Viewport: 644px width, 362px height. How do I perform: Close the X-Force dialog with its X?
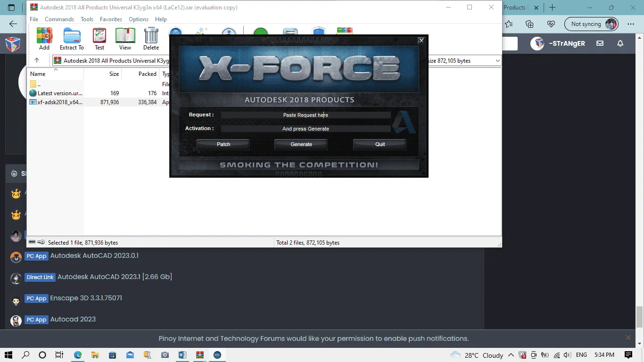[421, 41]
